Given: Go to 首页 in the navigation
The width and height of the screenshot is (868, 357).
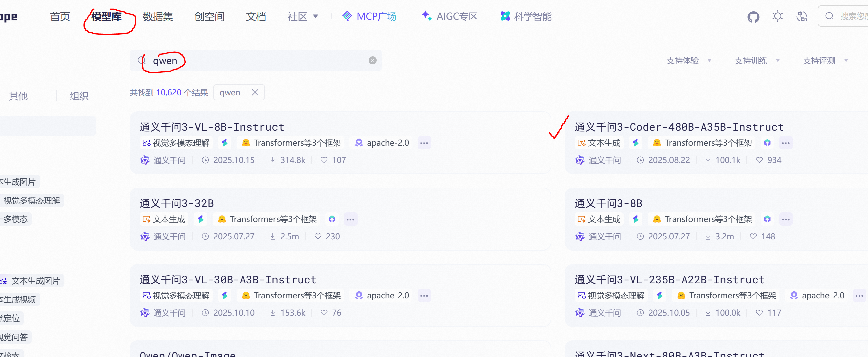Looking at the screenshot, I should tap(60, 16).
